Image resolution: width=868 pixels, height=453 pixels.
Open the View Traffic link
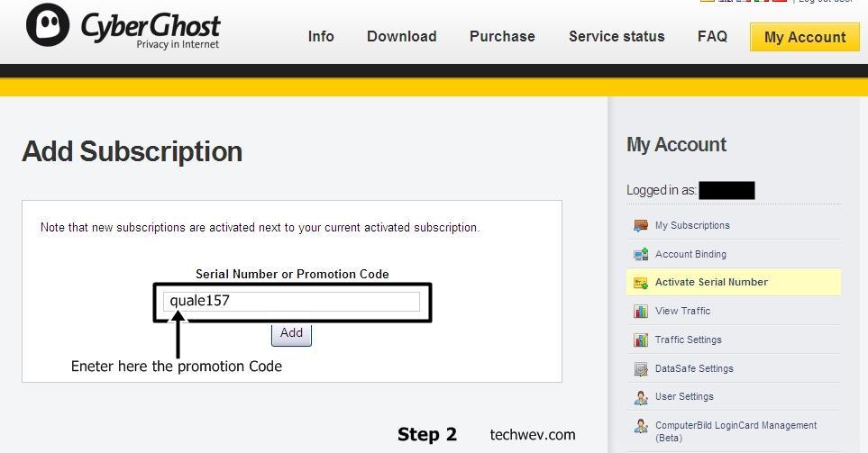click(x=682, y=311)
